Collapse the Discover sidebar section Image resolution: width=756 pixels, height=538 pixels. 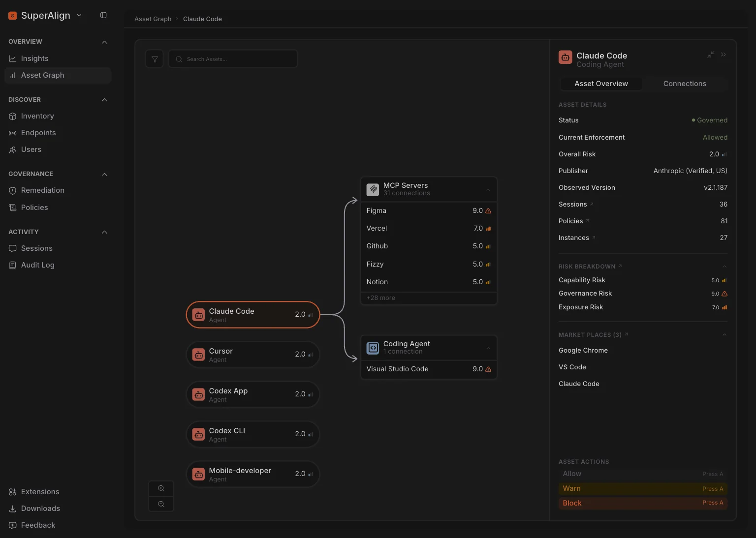click(104, 100)
